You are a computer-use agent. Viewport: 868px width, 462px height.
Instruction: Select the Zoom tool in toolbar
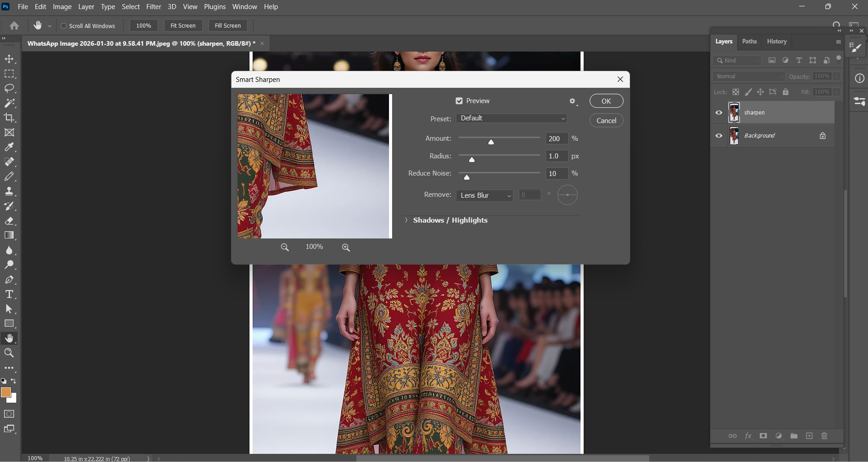coord(10,353)
